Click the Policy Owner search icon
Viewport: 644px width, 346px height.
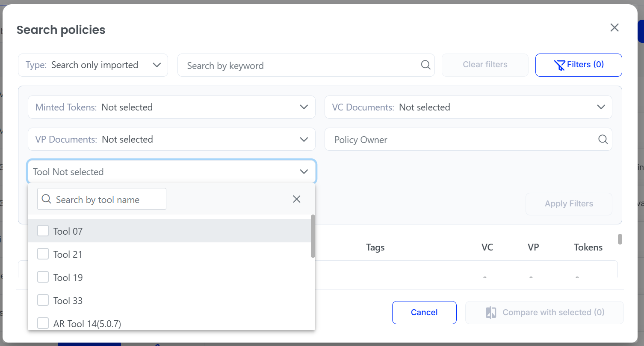coord(603,139)
